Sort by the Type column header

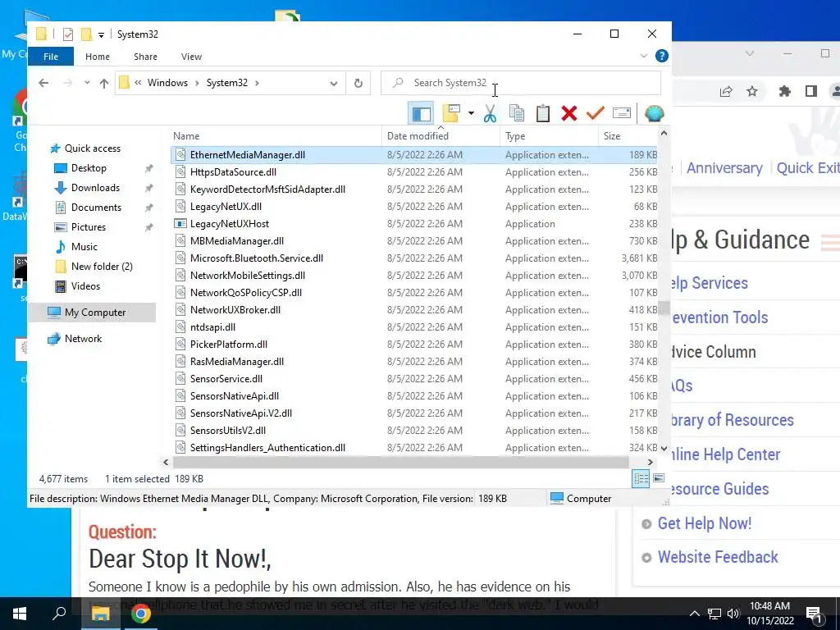549,136
